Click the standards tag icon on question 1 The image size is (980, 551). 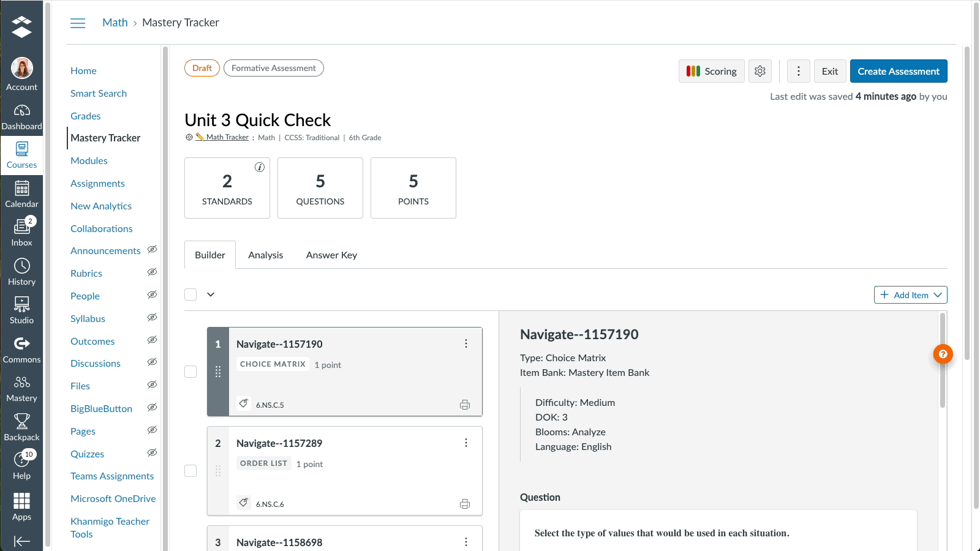pos(243,403)
